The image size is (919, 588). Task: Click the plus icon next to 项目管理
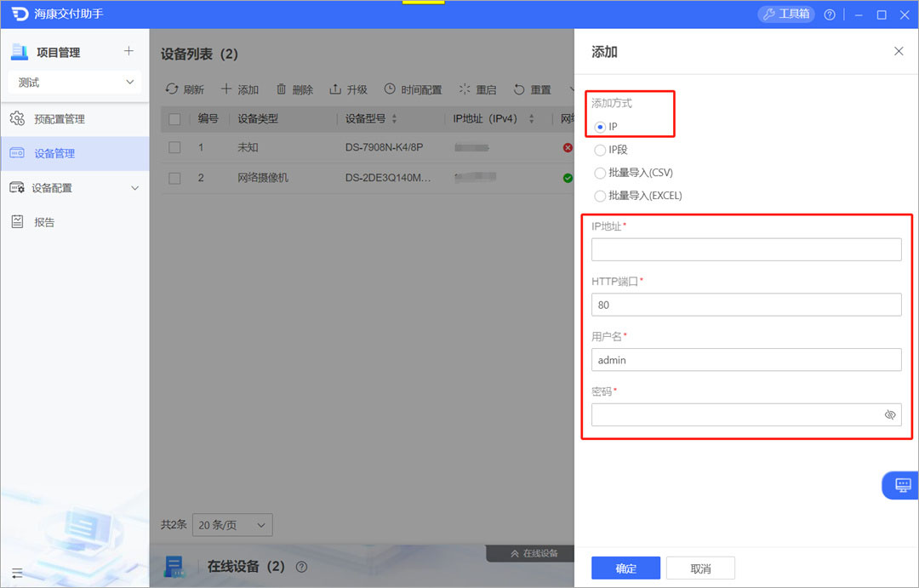pos(129,52)
